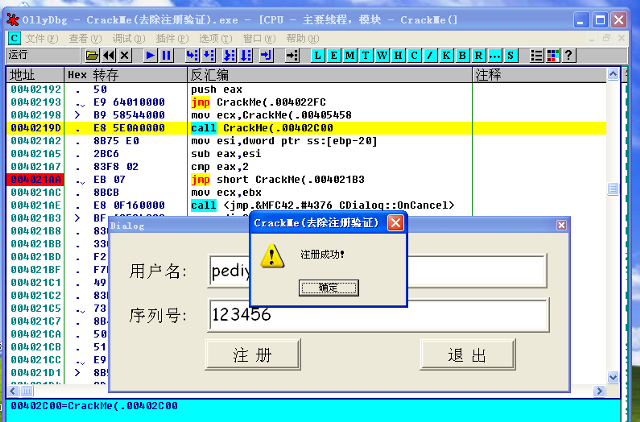Show Run trace with the ellipsis button
The height and width of the screenshot is (422, 640).
click(x=494, y=55)
